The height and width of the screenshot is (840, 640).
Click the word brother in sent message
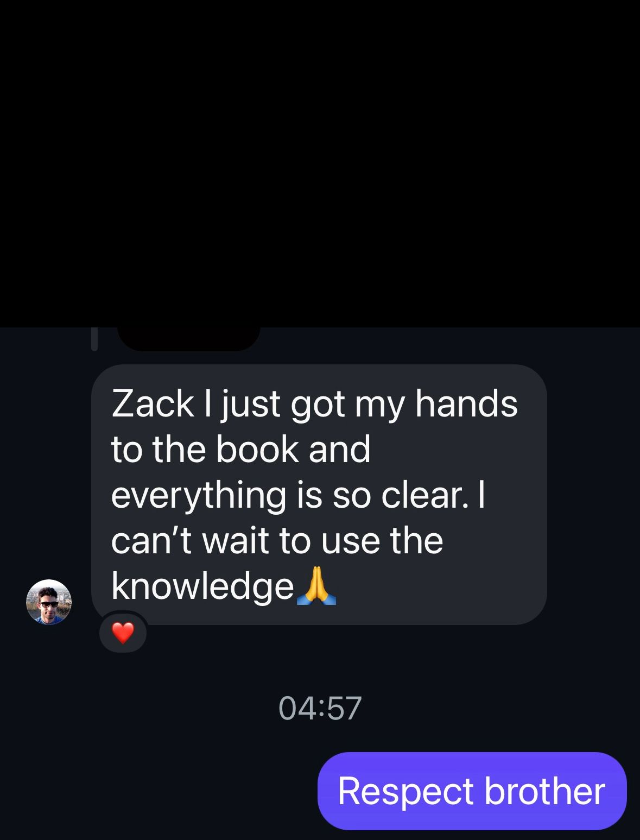[x=544, y=791]
